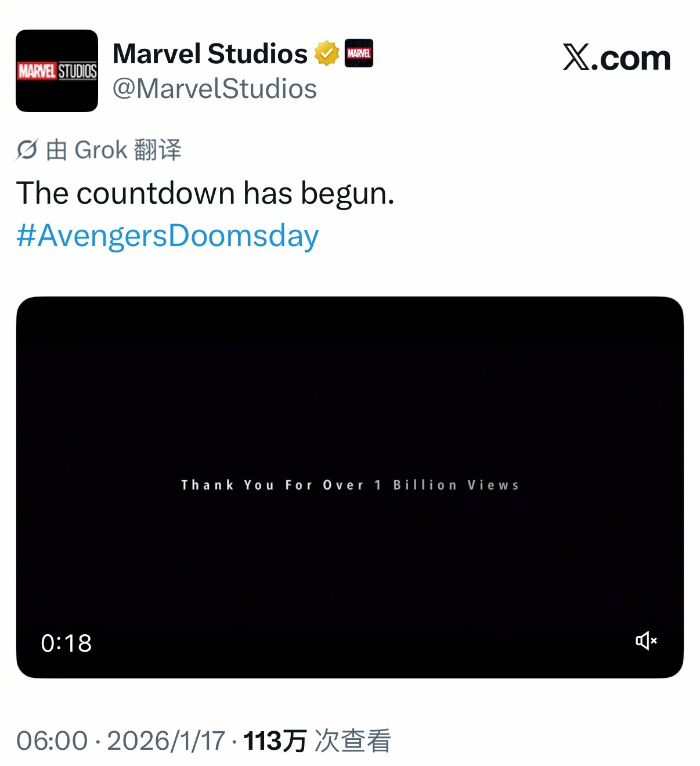Click the X logo in X.com

click(x=576, y=57)
